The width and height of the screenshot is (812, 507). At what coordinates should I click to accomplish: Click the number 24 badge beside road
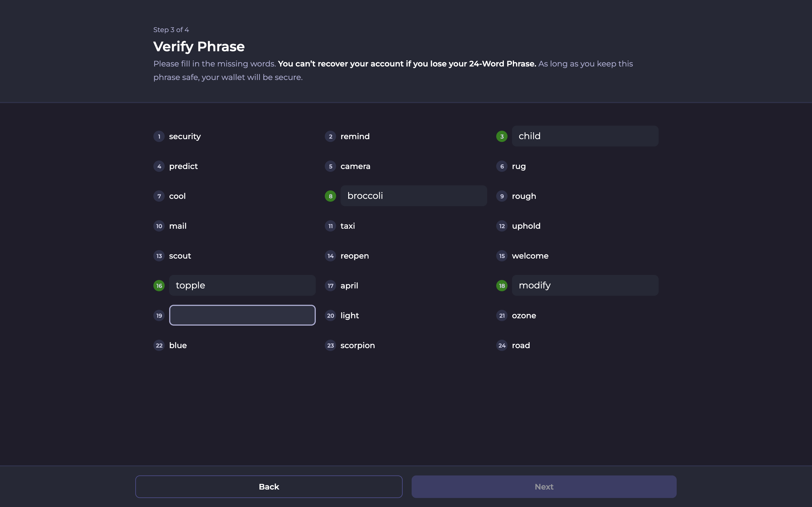point(502,345)
